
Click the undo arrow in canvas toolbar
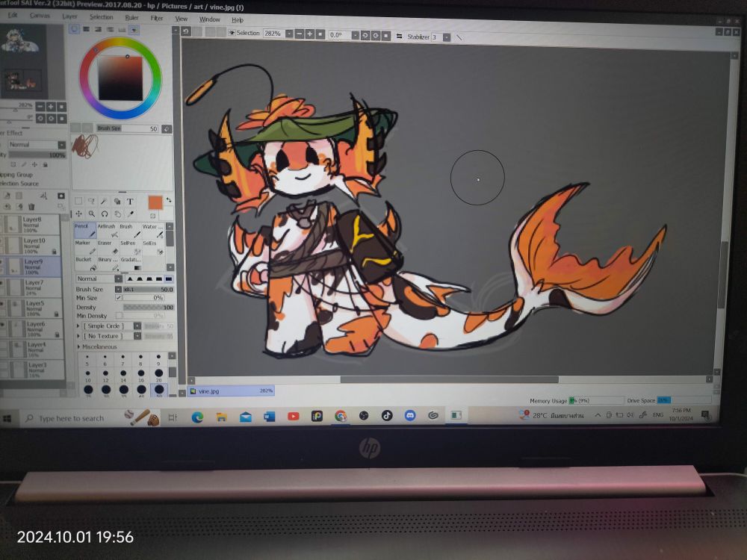pyautogui.click(x=186, y=32)
